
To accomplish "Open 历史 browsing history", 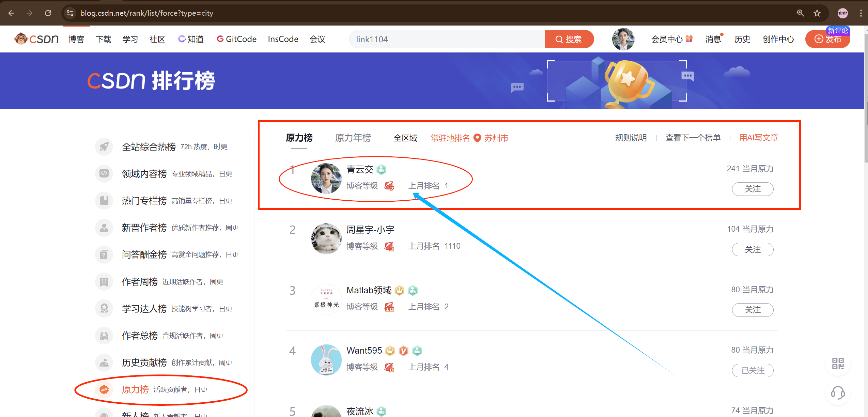I will pyautogui.click(x=742, y=39).
